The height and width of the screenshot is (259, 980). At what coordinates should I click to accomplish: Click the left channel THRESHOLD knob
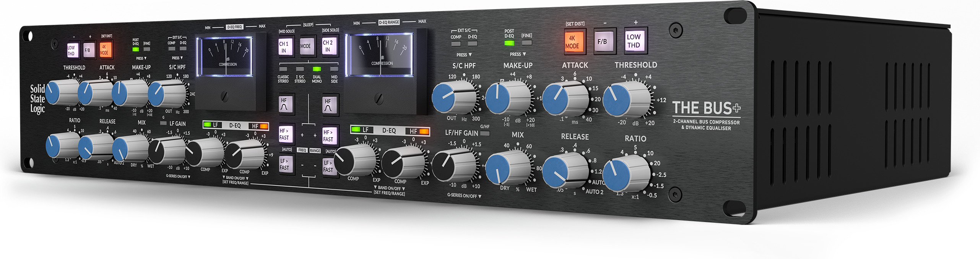coord(61,92)
